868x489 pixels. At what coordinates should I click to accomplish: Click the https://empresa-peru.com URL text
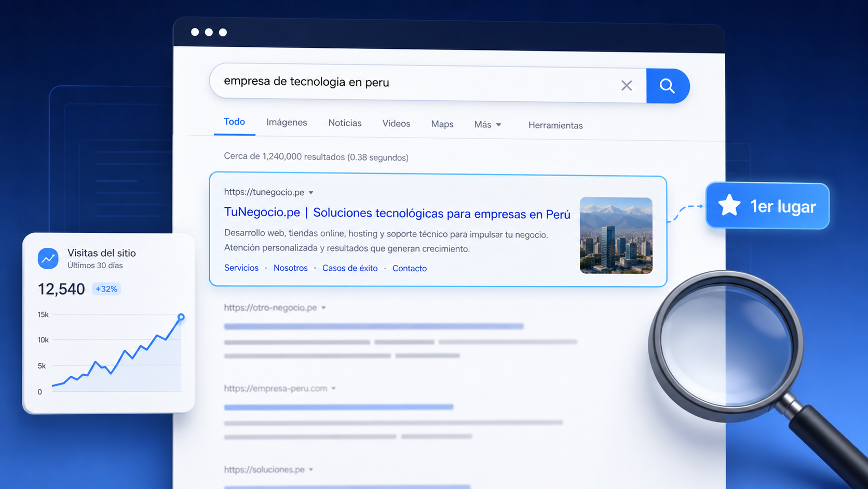[x=276, y=388]
